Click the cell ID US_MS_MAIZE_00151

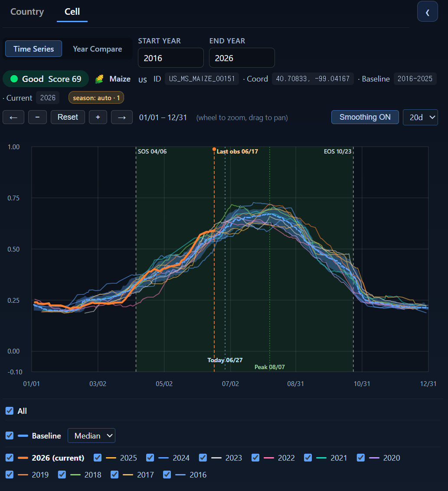[202, 79]
